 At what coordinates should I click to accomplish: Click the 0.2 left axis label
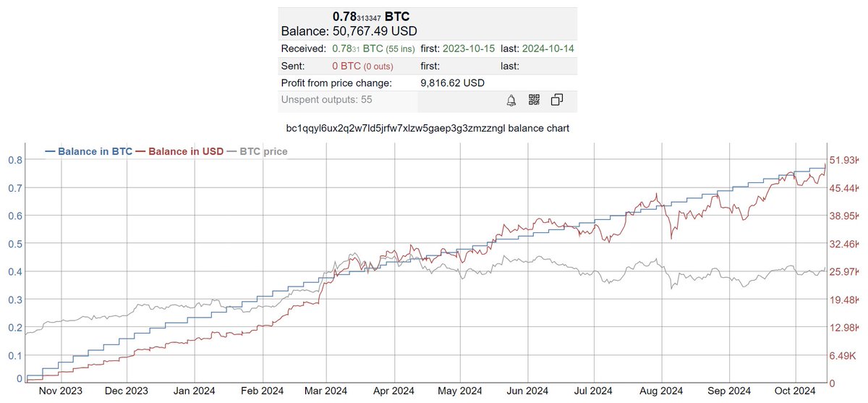click(x=14, y=328)
